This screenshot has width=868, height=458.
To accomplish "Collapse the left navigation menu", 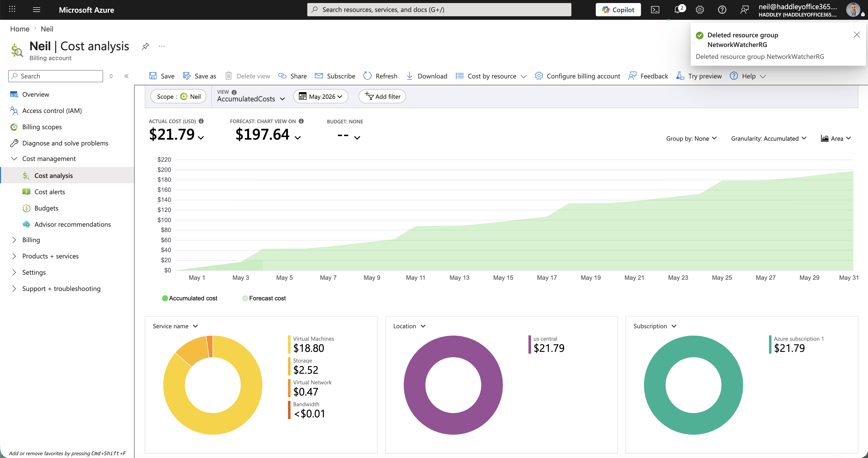I will [126, 76].
